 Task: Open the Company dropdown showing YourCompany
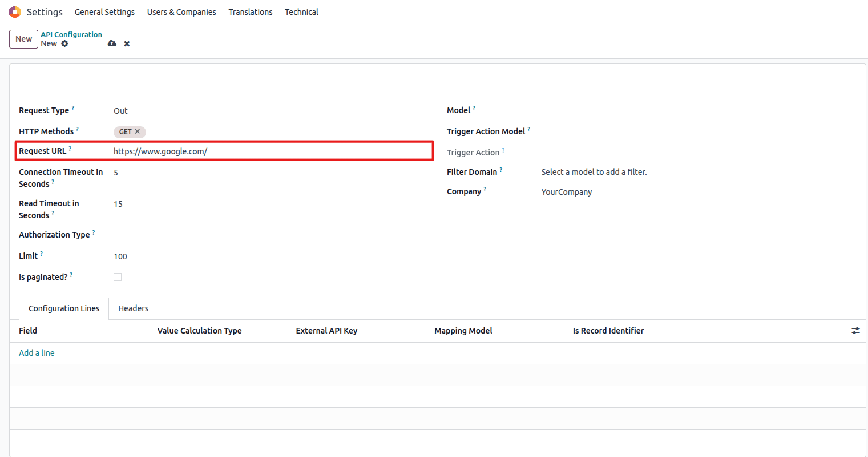pos(696,192)
